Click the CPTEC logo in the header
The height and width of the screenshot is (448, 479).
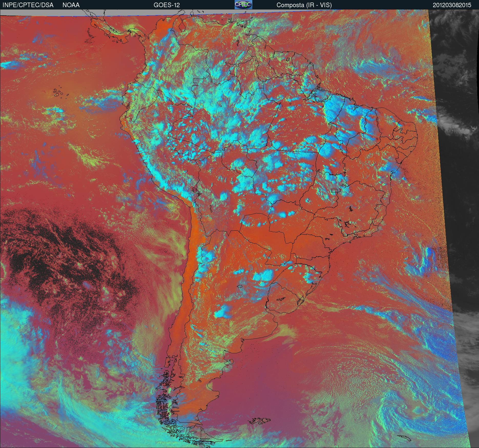click(x=243, y=5)
